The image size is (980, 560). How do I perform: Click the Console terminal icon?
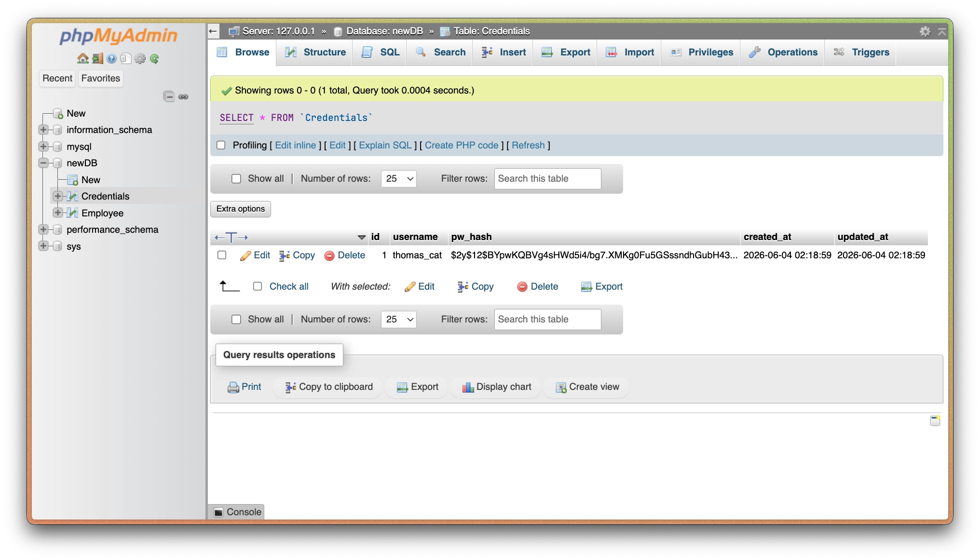[218, 512]
